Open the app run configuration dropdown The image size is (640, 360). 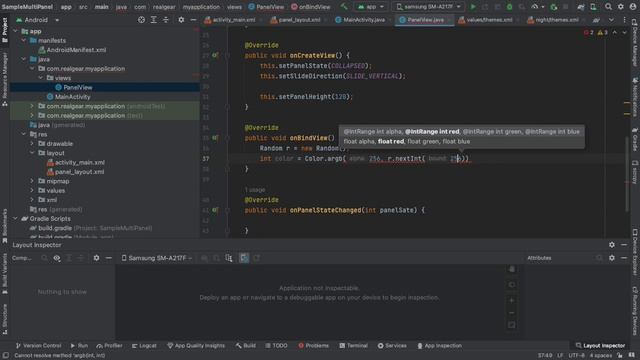click(371, 7)
